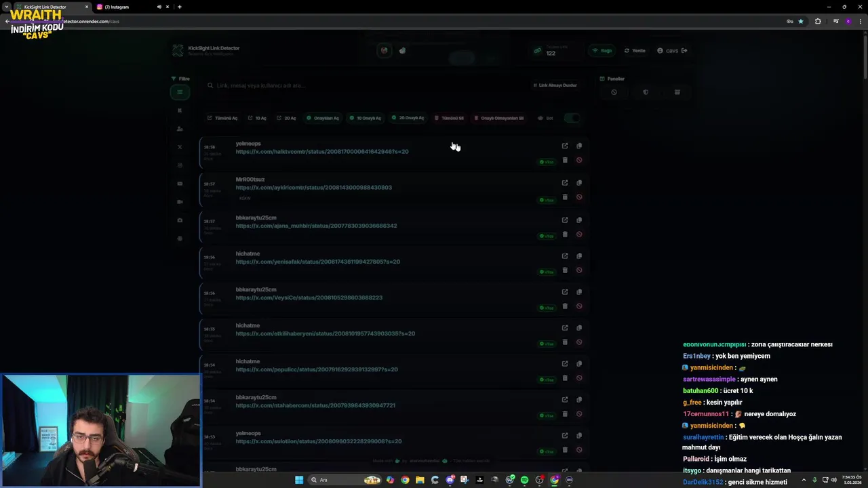
Task: Open the ntvhabercom status link
Action: [315, 405]
